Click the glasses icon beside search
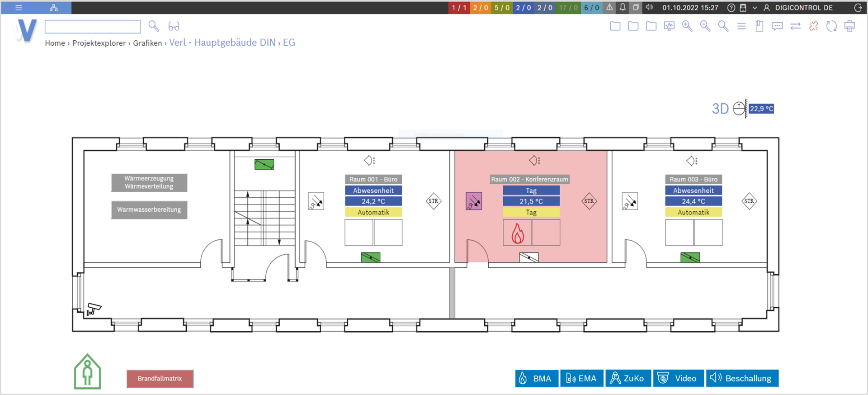This screenshot has height=395, width=868. pyautogui.click(x=174, y=26)
